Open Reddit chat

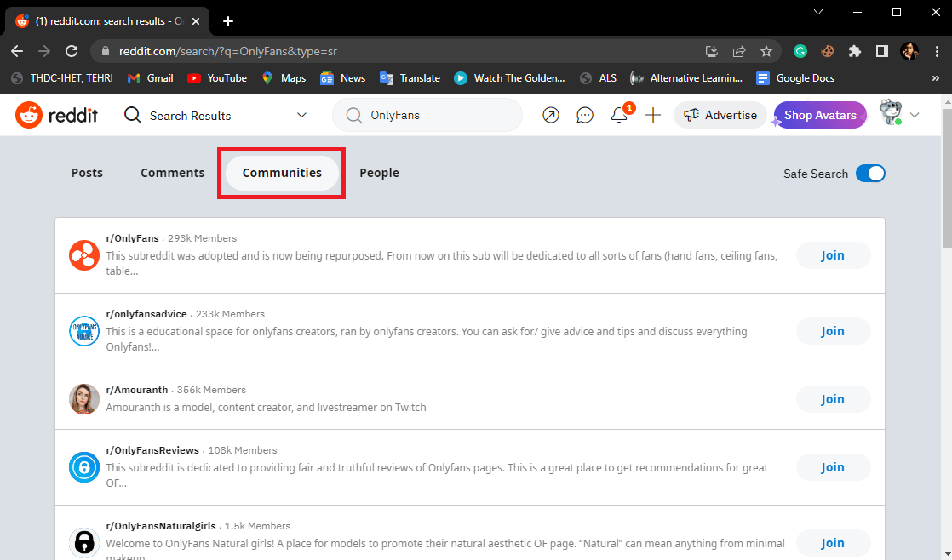585,114
